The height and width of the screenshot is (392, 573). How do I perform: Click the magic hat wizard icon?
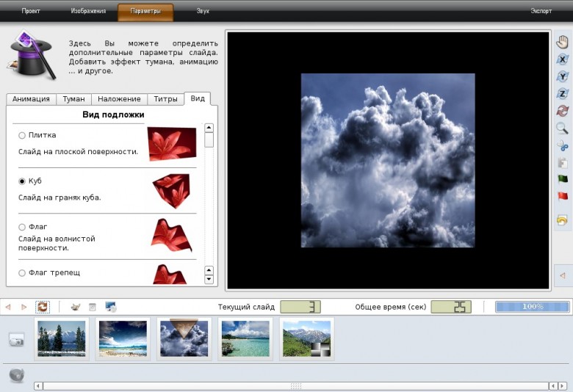(x=31, y=55)
